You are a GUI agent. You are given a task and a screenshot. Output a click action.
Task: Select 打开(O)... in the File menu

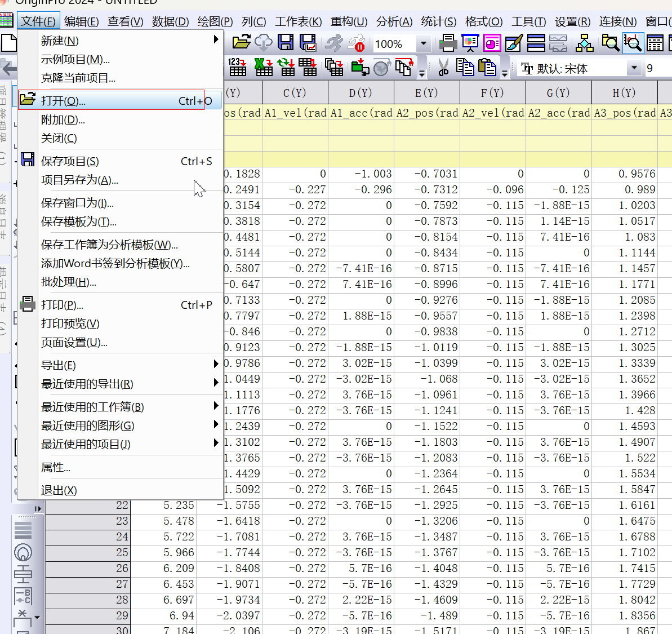click(121, 100)
